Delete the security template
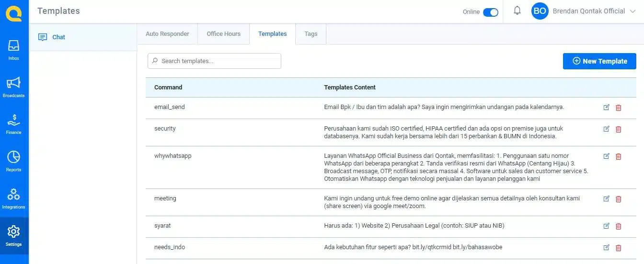The width and height of the screenshot is (644, 264). [x=618, y=129]
